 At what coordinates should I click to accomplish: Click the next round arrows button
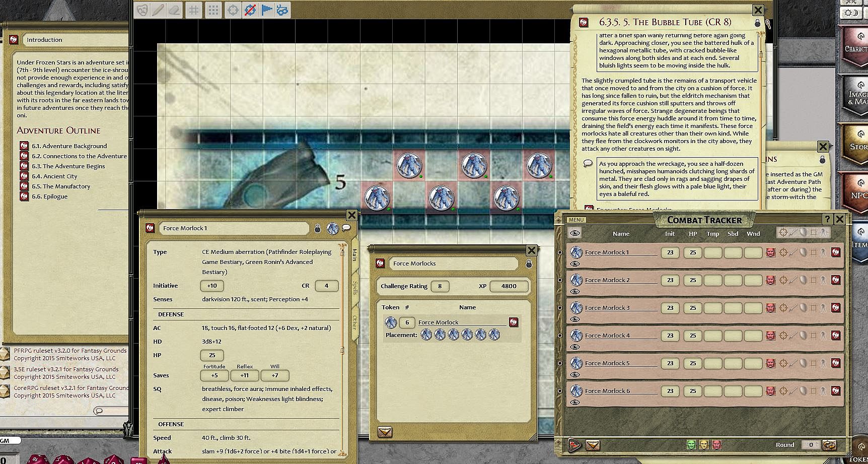[829, 445]
